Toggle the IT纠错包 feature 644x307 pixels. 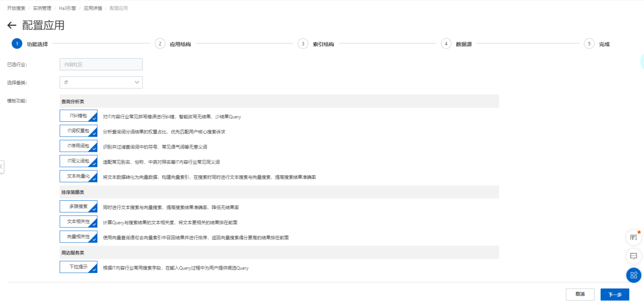[79, 116]
